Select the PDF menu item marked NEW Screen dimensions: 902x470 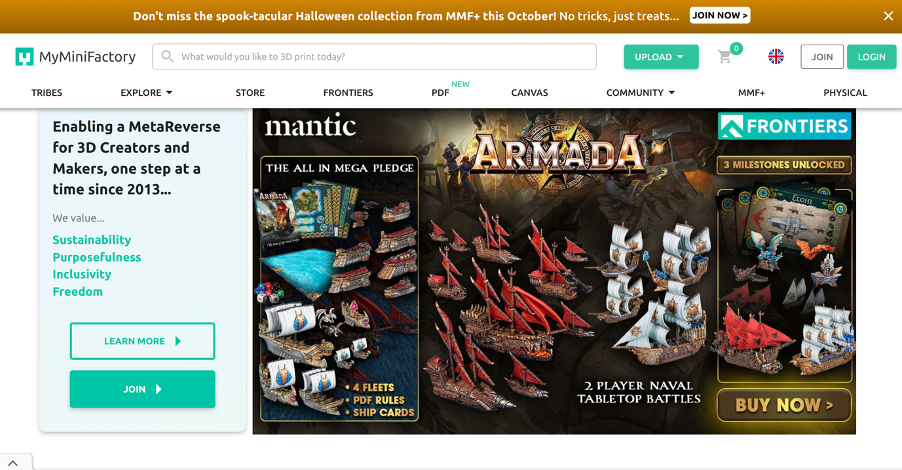point(441,93)
